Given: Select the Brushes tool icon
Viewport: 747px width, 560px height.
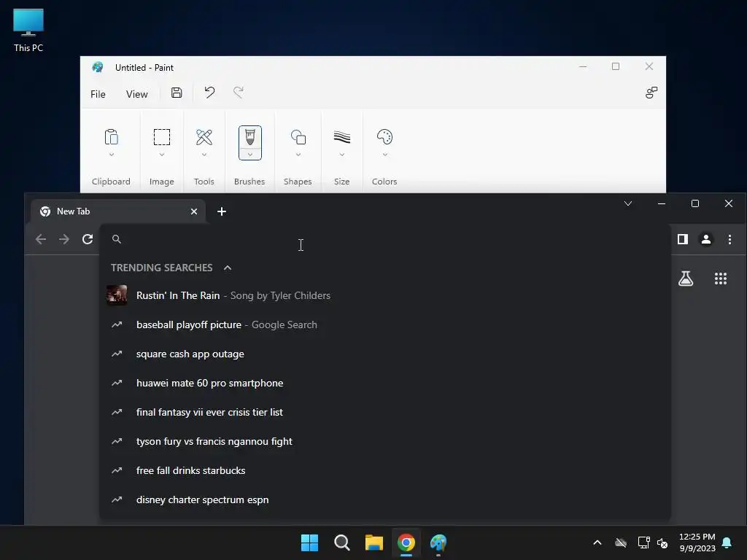Looking at the screenshot, I should [249, 137].
